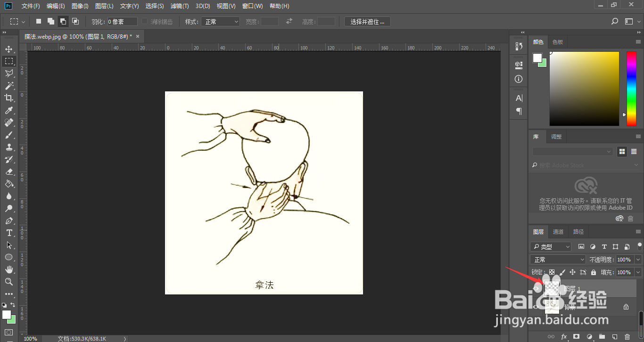
Task: Select the Horizontal Type tool
Action: [x=9, y=233]
